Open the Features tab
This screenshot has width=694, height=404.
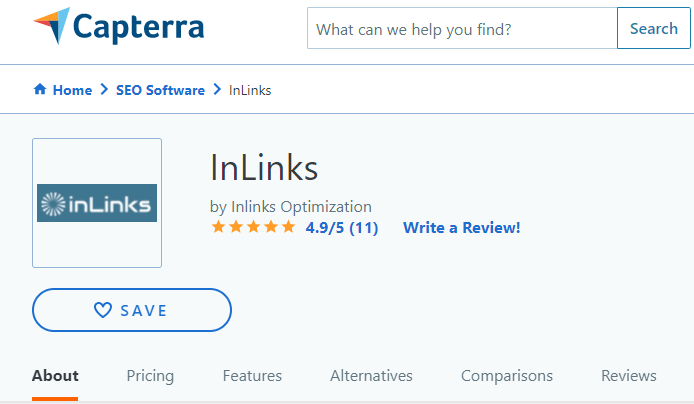pyautogui.click(x=252, y=376)
